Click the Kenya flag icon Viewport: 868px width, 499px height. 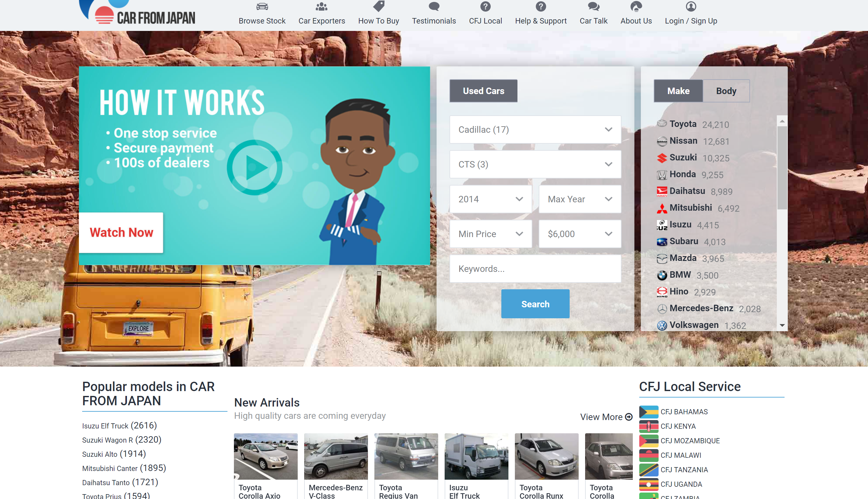pos(648,426)
